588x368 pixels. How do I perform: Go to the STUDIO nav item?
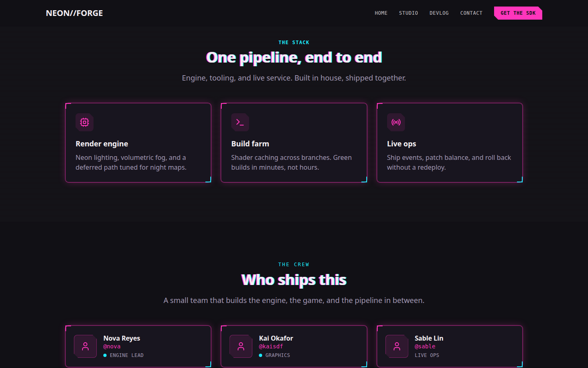click(x=408, y=13)
